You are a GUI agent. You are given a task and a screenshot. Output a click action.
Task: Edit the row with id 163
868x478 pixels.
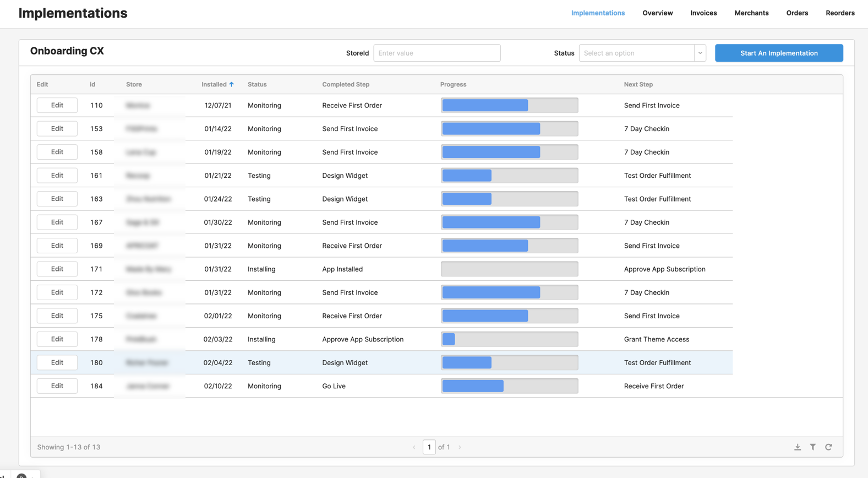[x=57, y=199]
